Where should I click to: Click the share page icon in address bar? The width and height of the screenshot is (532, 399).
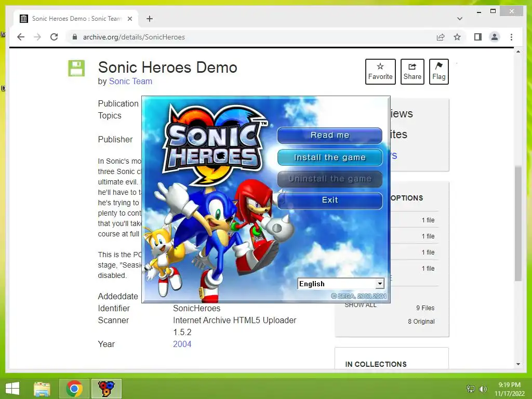click(x=441, y=37)
